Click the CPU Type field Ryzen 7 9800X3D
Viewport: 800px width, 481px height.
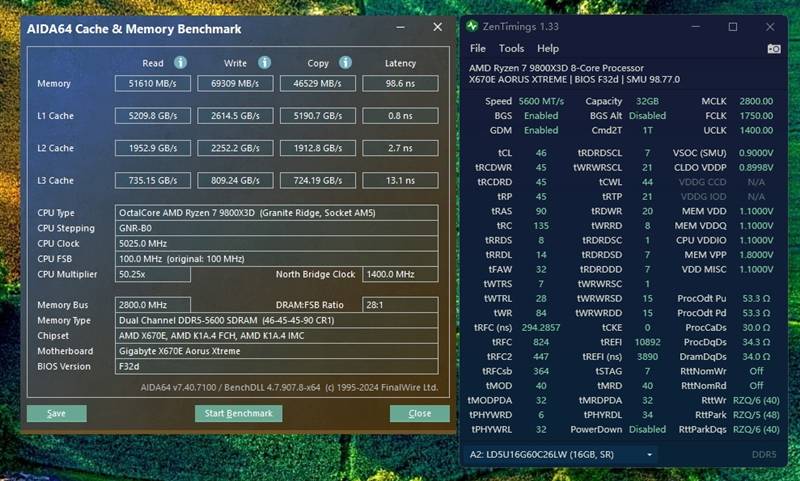tap(277, 213)
